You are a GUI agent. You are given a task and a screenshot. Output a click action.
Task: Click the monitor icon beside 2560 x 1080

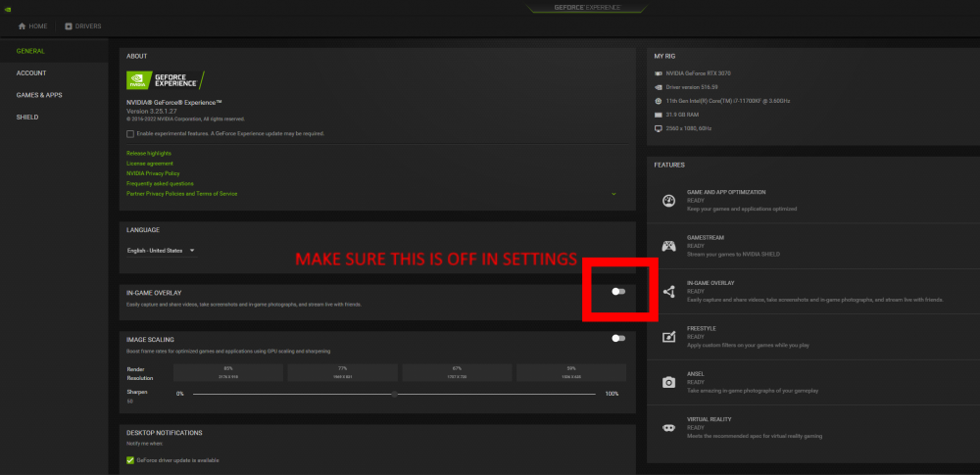(x=659, y=128)
